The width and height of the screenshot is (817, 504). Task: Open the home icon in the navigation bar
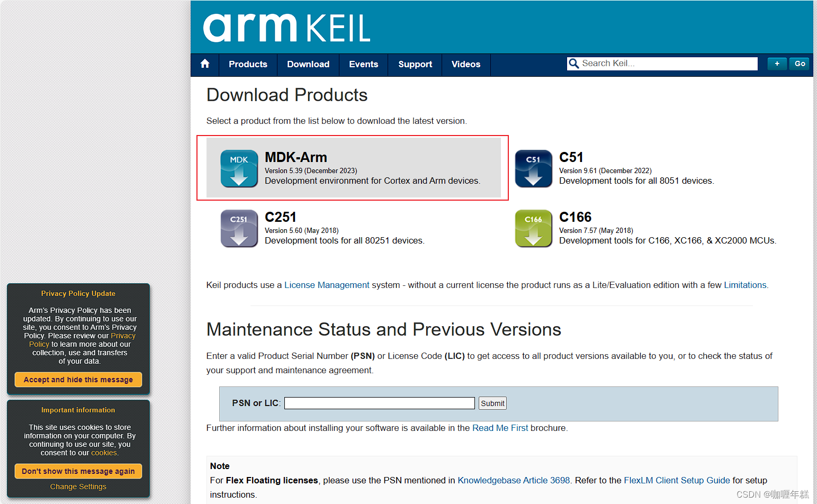[x=205, y=64]
